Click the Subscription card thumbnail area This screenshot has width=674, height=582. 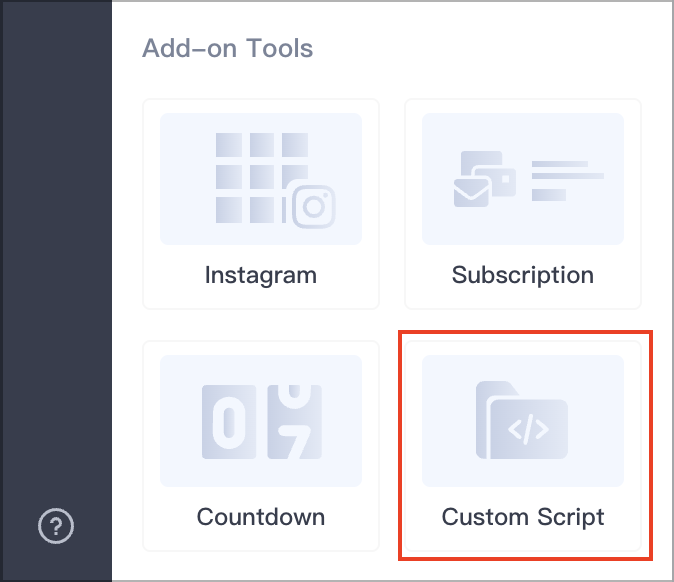(x=523, y=179)
